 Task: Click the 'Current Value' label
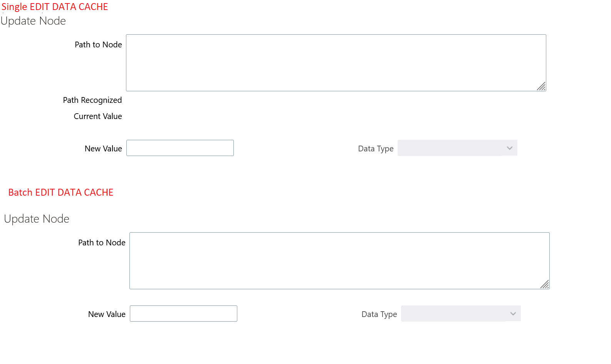coord(98,116)
